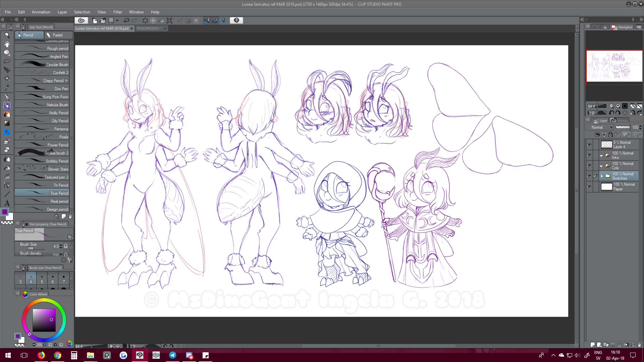Collapse the Cols layer folder
This screenshot has width=644, height=362.
pyautogui.click(x=601, y=166)
